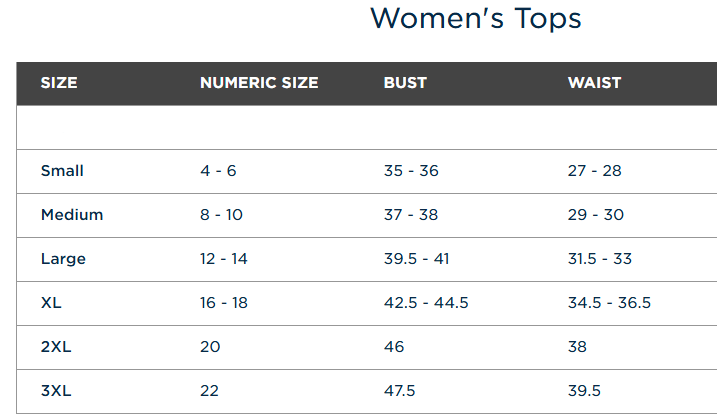Select the 2XL size row label
Image resolution: width=717 pixels, height=415 pixels.
pos(56,347)
